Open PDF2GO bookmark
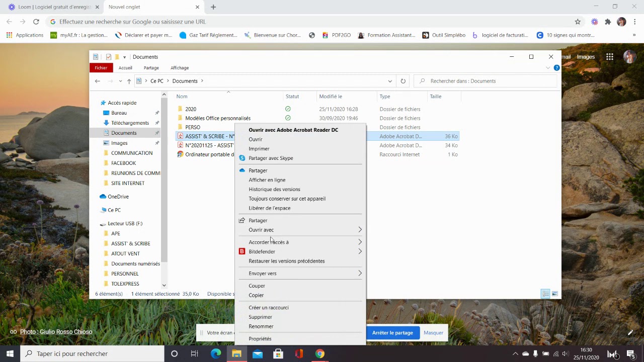Image resolution: width=644 pixels, height=362 pixels. 336,35
